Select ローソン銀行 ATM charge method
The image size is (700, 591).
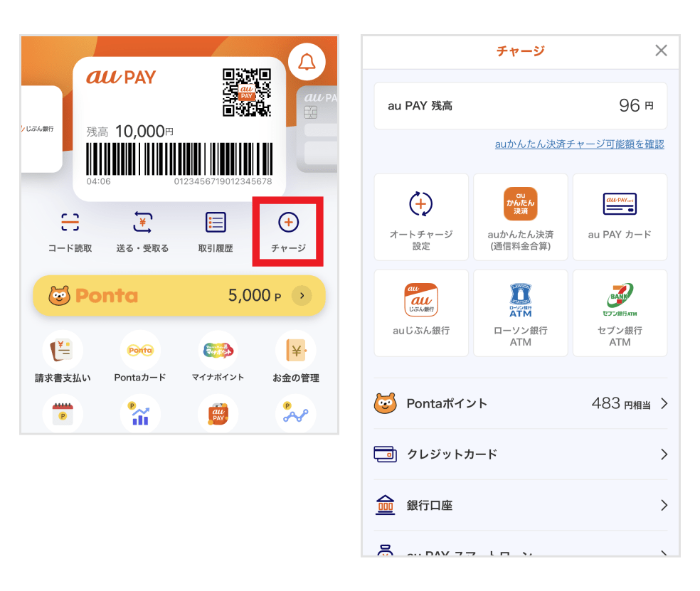(521, 313)
